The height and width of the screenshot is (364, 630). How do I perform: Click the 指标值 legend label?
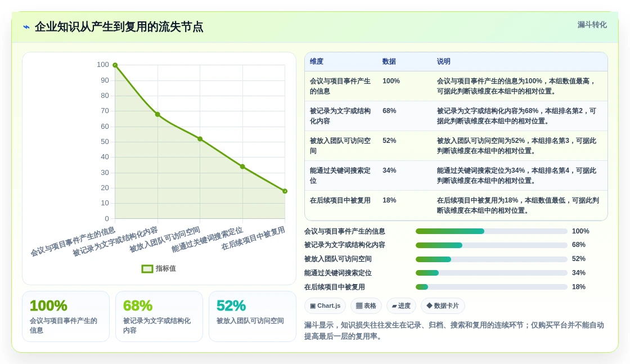(166, 268)
